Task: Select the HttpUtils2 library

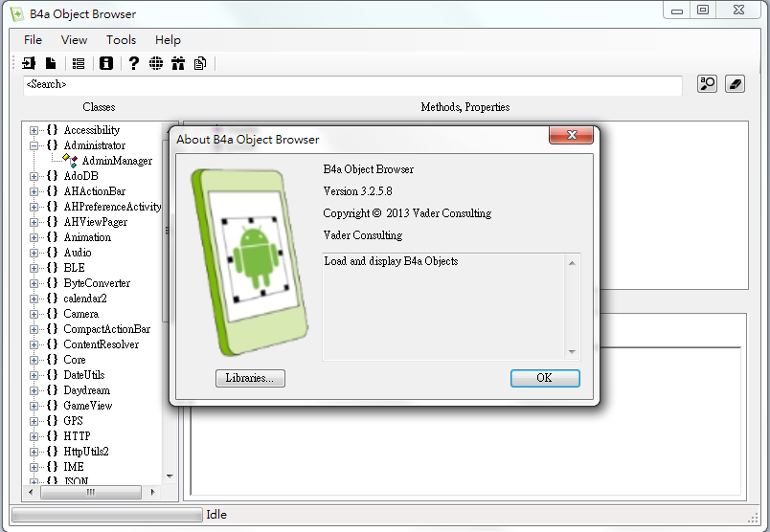Action: pyautogui.click(x=86, y=452)
